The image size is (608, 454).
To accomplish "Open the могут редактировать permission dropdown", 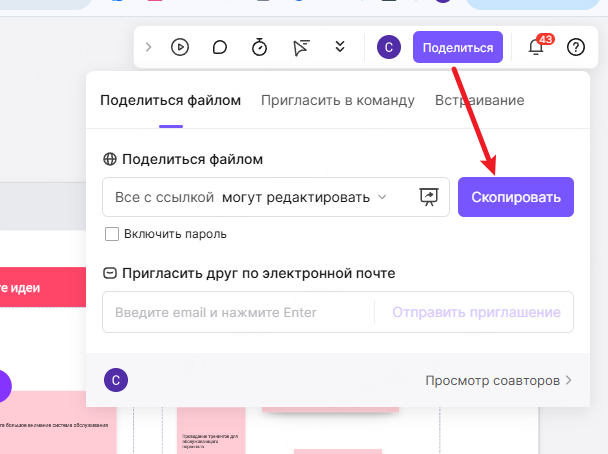I will pyautogui.click(x=304, y=197).
